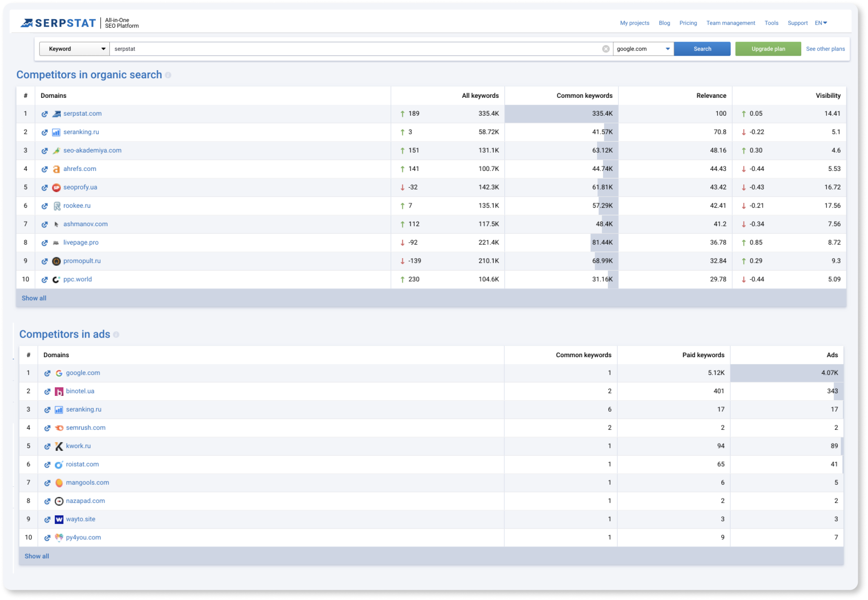This screenshot has height=600, width=868.
Task: Open seranking.ru external link icon in organic table
Action: tap(45, 132)
